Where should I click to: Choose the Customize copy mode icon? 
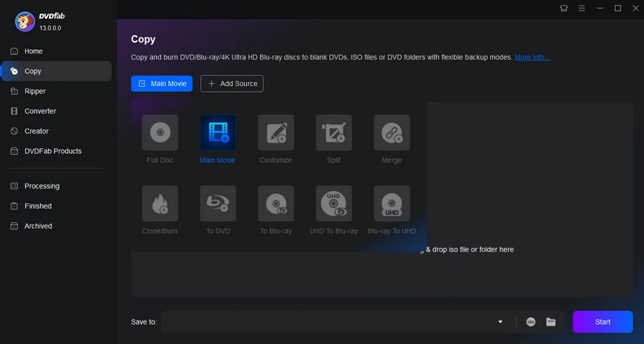tap(275, 132)
